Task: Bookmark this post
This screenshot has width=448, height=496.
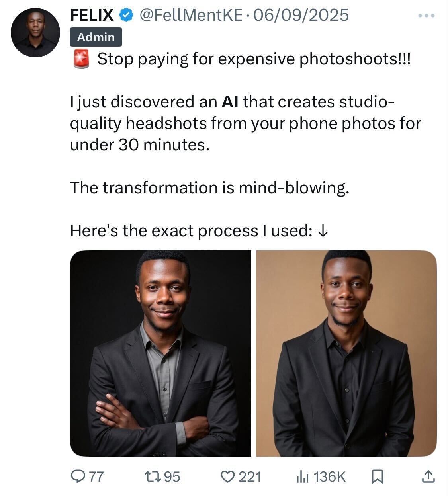Action: click(377, 476)
